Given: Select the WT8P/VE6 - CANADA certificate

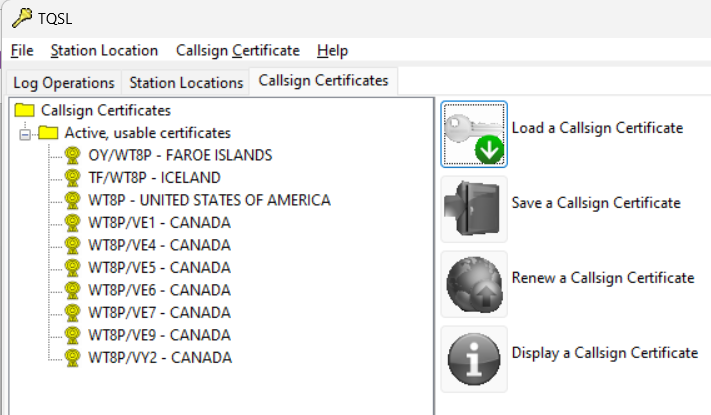Looking at the screenshot, I should coord(159,290).
